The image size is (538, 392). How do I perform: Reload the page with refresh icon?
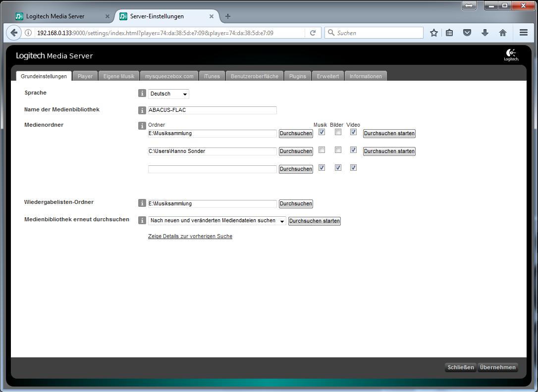[313, 33]
